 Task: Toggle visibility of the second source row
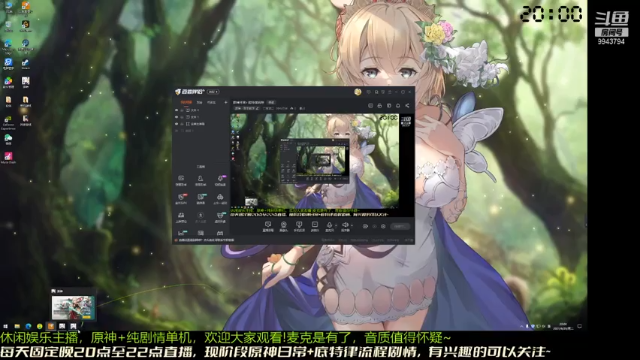pyautogui.click(x=176, y=117)
